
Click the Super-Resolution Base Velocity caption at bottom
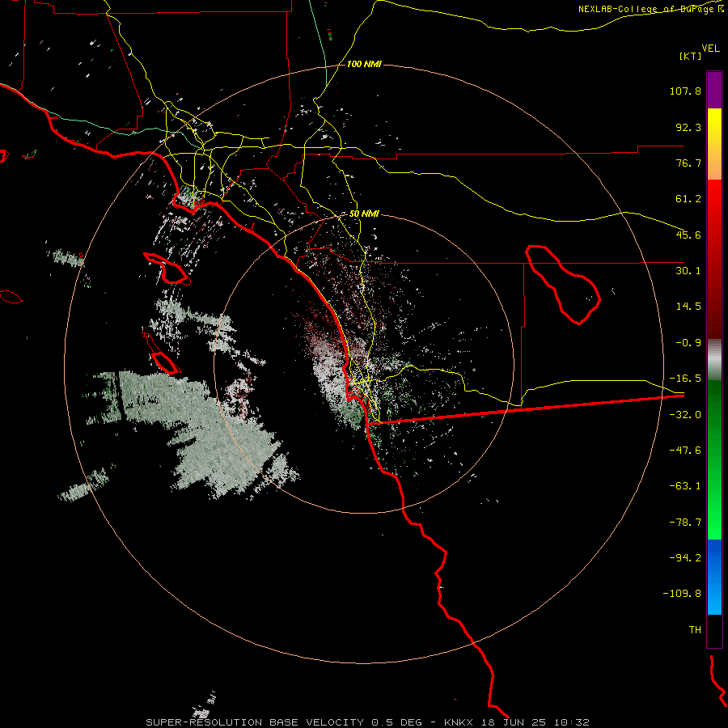click(367, 722)
